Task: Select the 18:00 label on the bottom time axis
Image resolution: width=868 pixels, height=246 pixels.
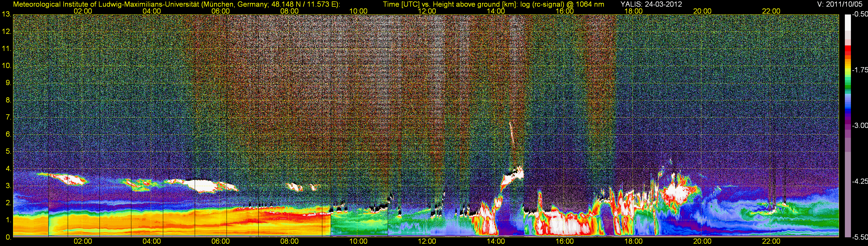Action: click(x=633, y=241)
